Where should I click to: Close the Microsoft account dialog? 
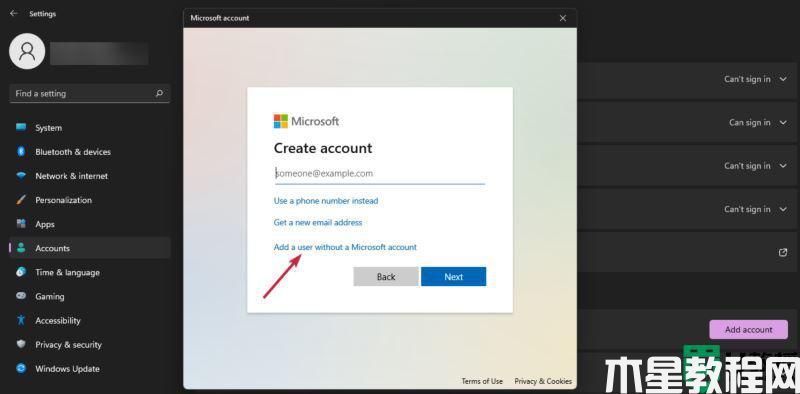point(563,18)
